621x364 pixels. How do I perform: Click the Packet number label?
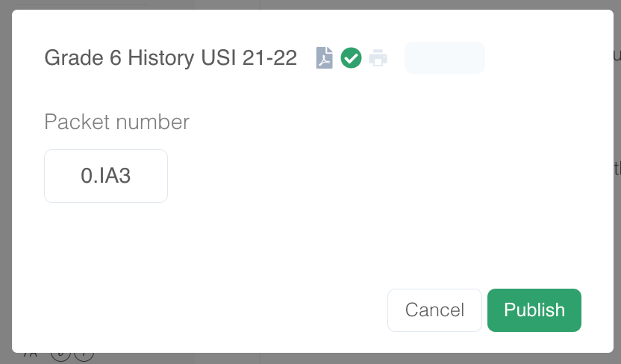click(117, 122)
